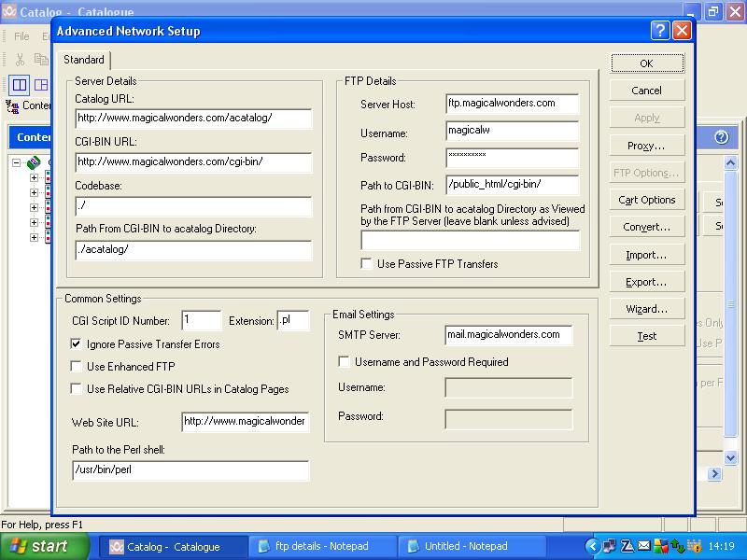Open the File menu
Screen dimensions: 747x560
point(21,36)
